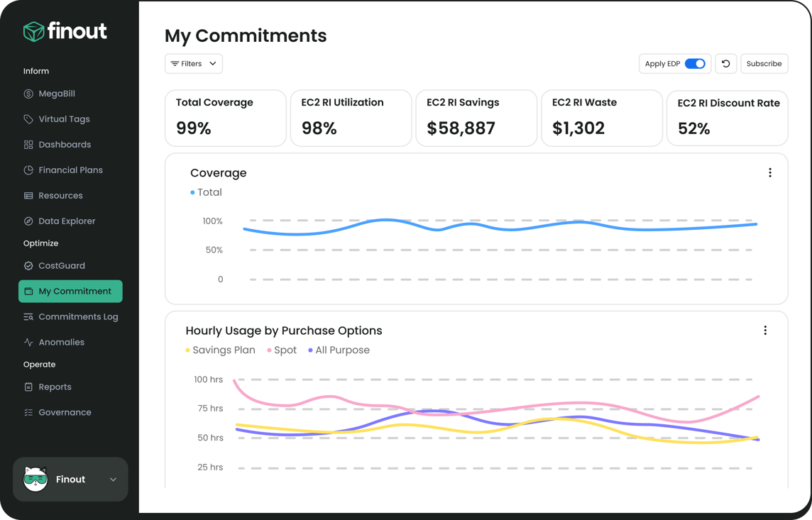
Task: Click the 75 hrs axis label
Action: 210,408
